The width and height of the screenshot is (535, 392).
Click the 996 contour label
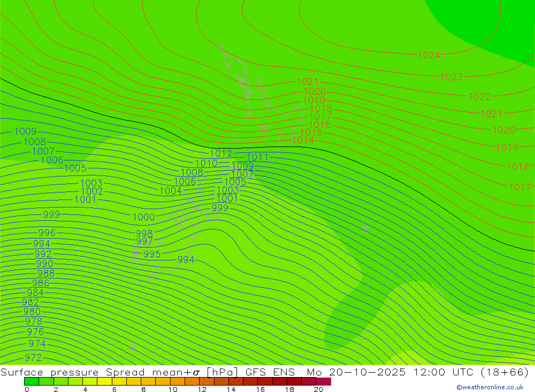[x=47, y=233]
